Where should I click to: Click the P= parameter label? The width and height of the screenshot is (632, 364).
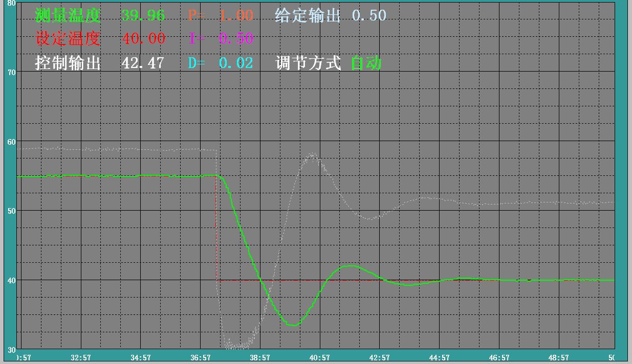click(x=197, y=15)
